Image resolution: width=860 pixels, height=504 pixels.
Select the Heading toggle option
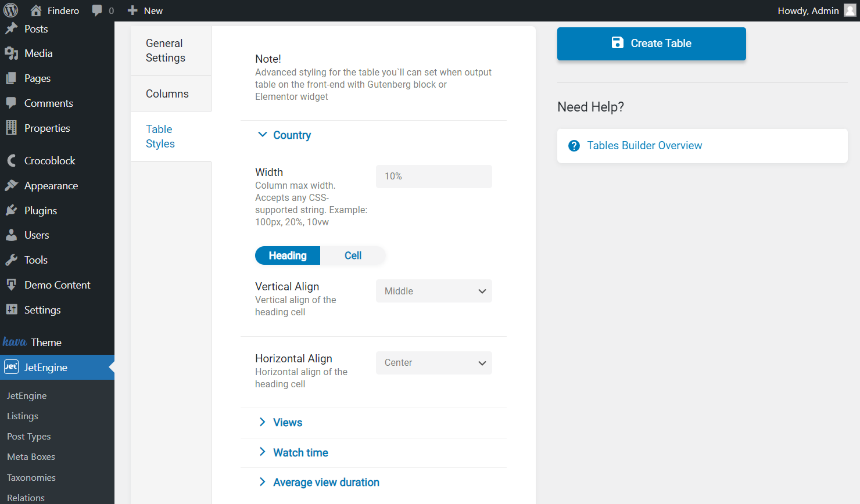pyautogui.click(x=288, y=255)
